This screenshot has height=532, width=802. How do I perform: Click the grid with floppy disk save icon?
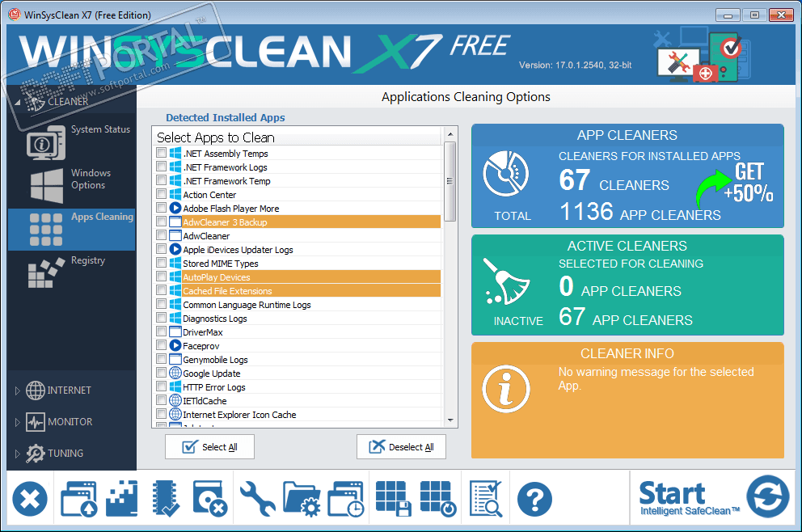393,499
